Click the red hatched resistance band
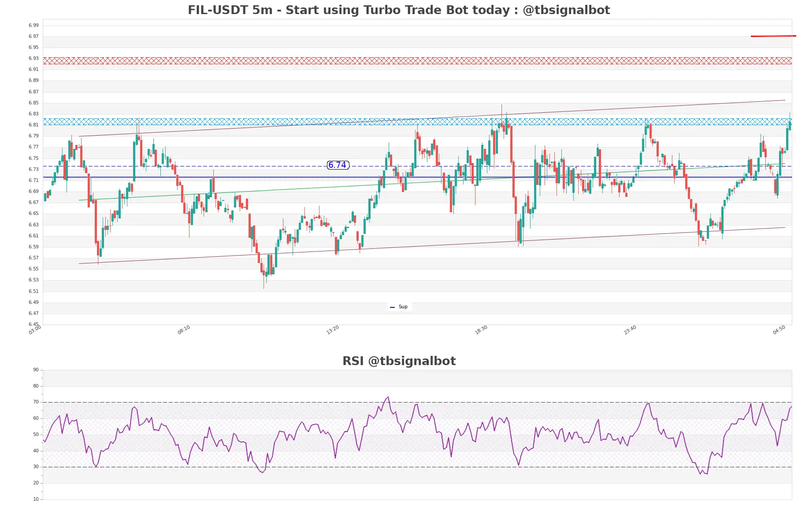The height and width of the screenshot is (532, 798). click(x=417, y=61)
